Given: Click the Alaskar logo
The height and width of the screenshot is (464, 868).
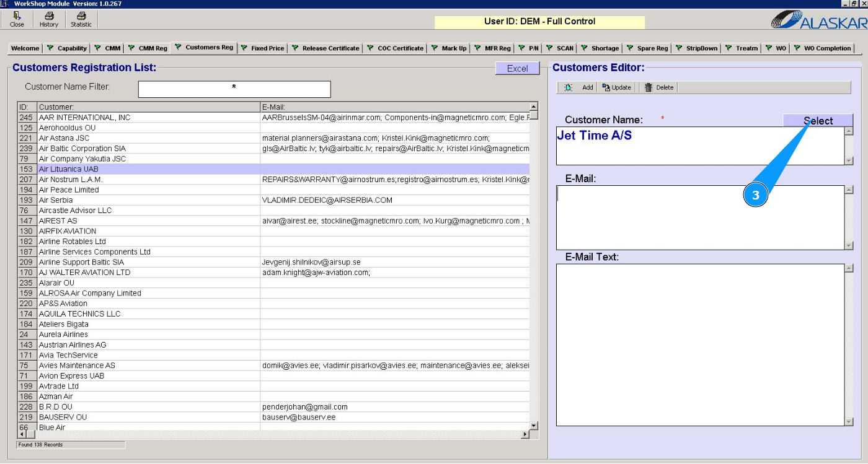Looking at the screenshot, I should 818,20.
